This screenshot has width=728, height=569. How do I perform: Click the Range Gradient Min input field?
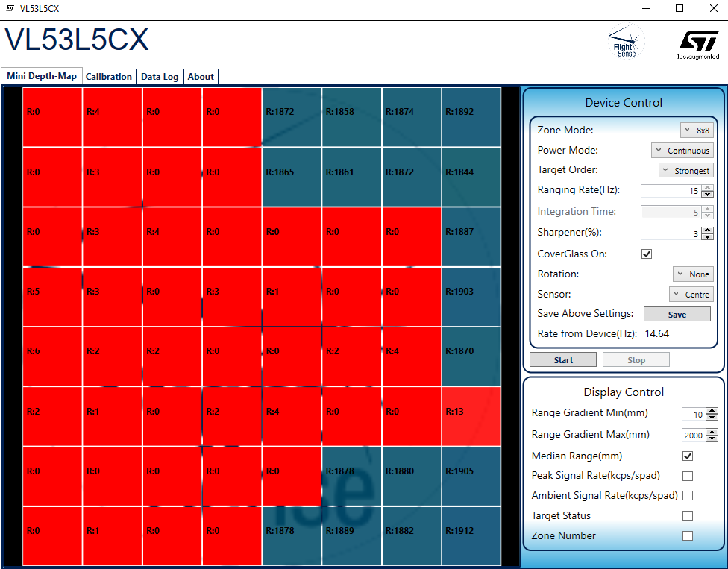[694, 414]
